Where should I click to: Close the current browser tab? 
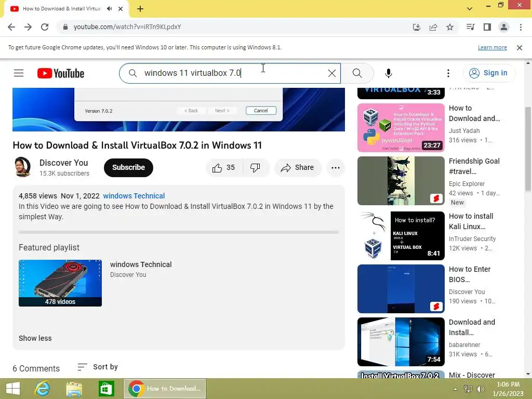click(121, 9)
